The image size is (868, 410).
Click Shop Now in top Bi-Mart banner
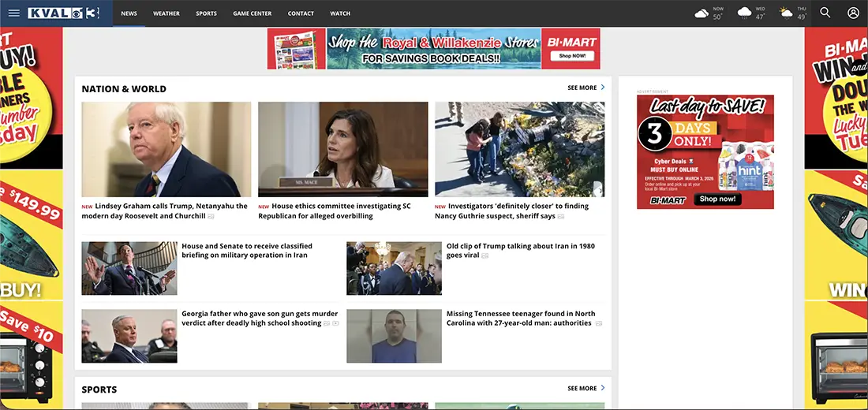572,56
